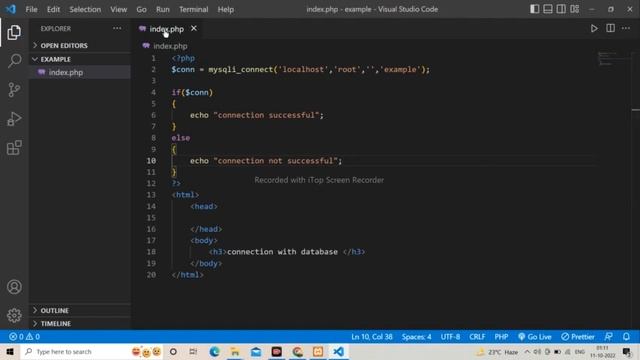Open File Explorer from the taskbar
The height and width of the screenshot is (360, 640).
235,351
